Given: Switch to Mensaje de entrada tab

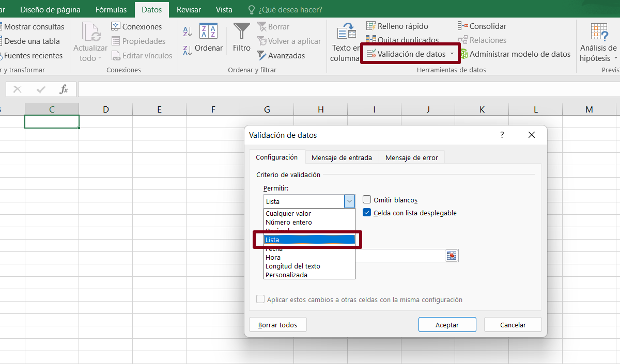Looking at the screenshot, I should point(342,157).
